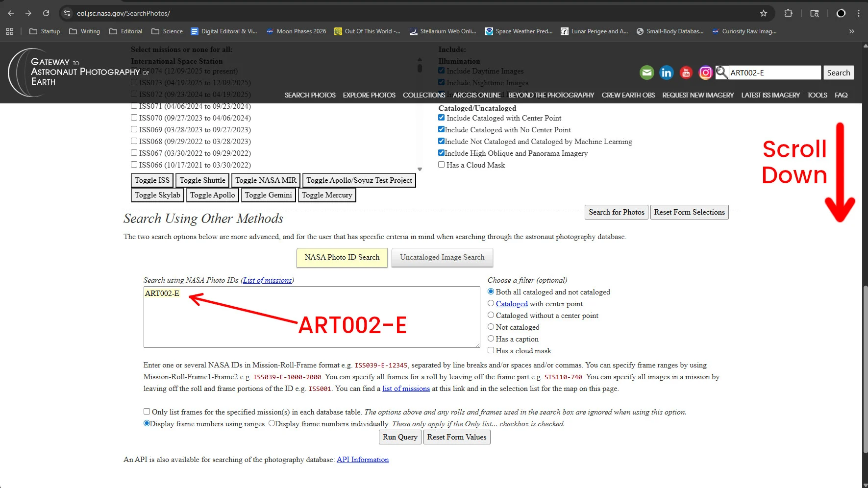Toggle Include Cataloged with Center Point
The image size is (868, 488).
pyautogui.click(x=441, y=118)
